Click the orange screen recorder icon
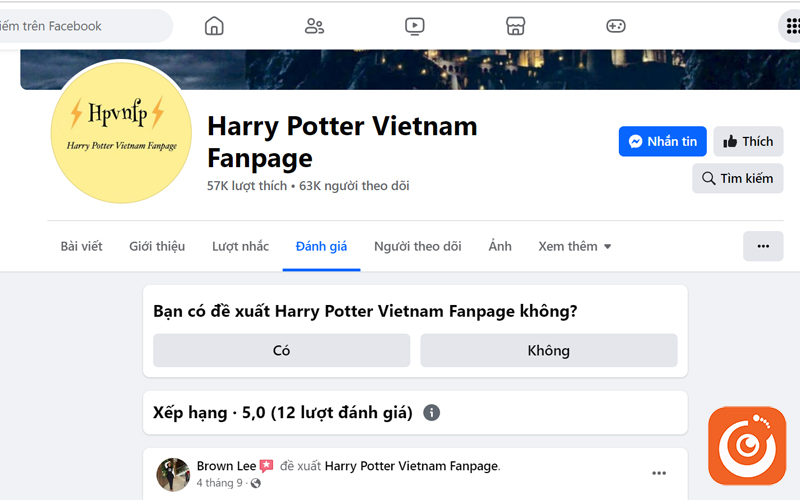 pyautogui.click(x=747, y=445)
